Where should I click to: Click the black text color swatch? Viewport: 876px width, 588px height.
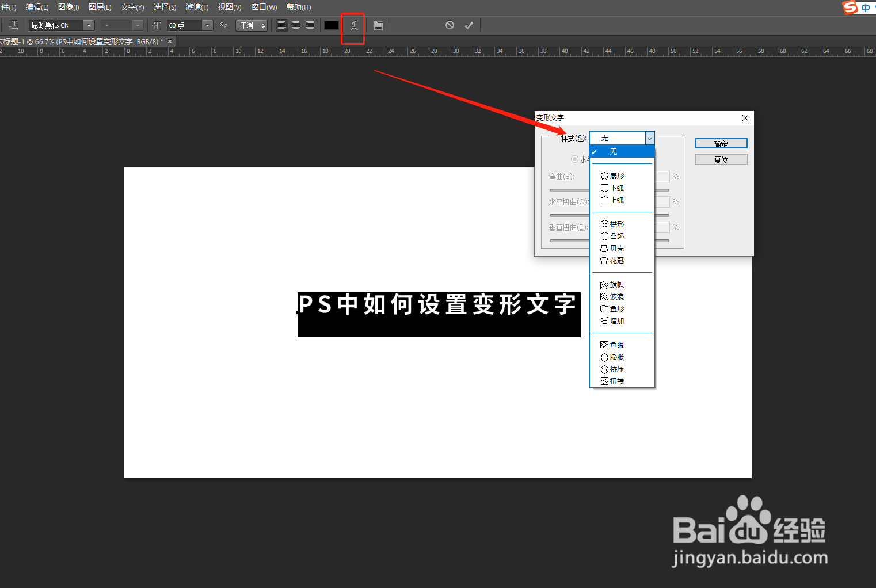(332, 25)
